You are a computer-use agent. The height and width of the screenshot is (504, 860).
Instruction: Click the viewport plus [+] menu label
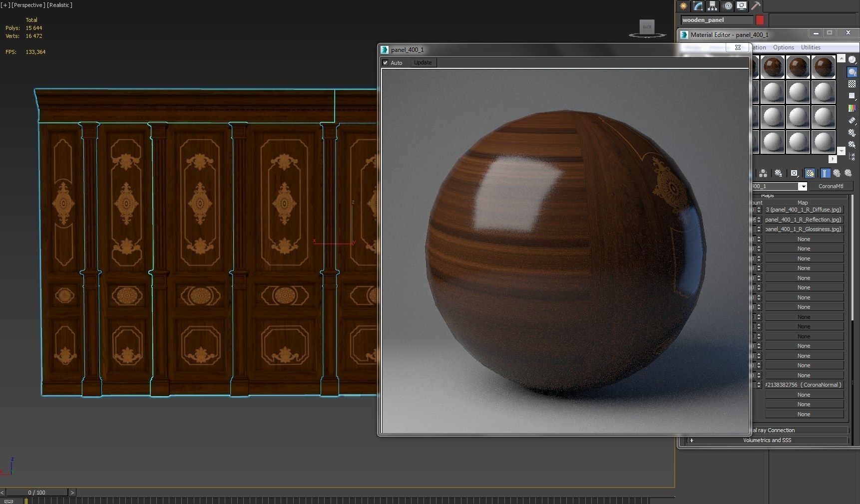tap(5, 5)
